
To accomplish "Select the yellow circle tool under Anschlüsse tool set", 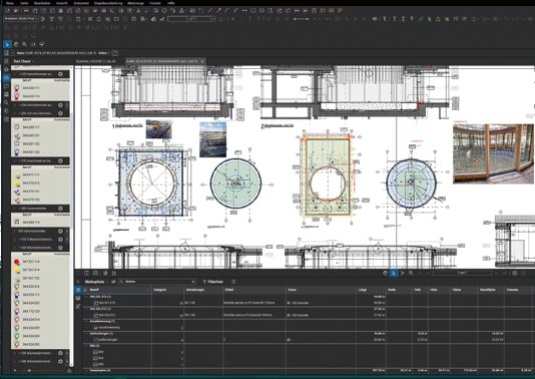I will tap(17, 183).
